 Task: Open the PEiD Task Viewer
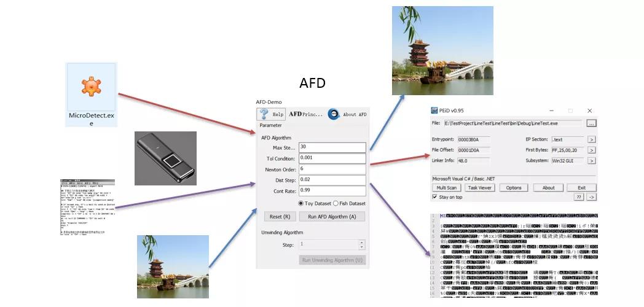tap(480, 188)
